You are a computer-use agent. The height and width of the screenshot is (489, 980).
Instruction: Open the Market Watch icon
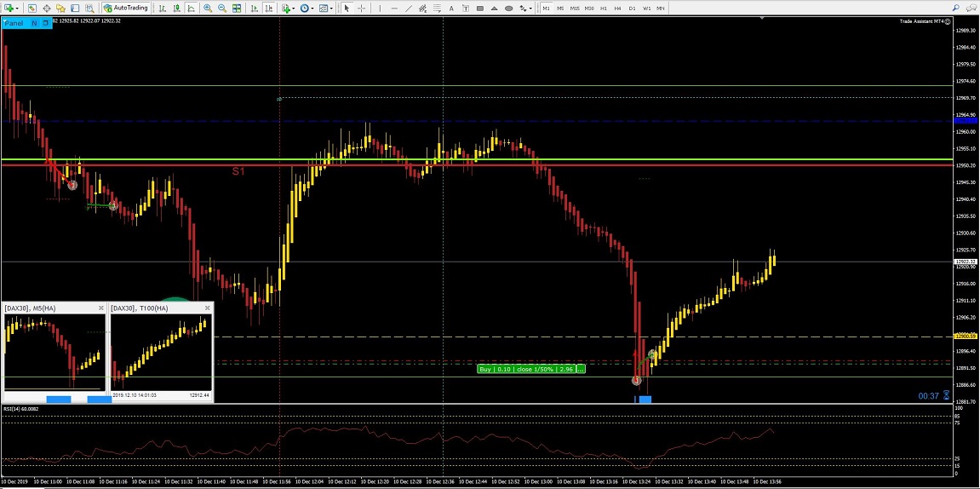32,9
